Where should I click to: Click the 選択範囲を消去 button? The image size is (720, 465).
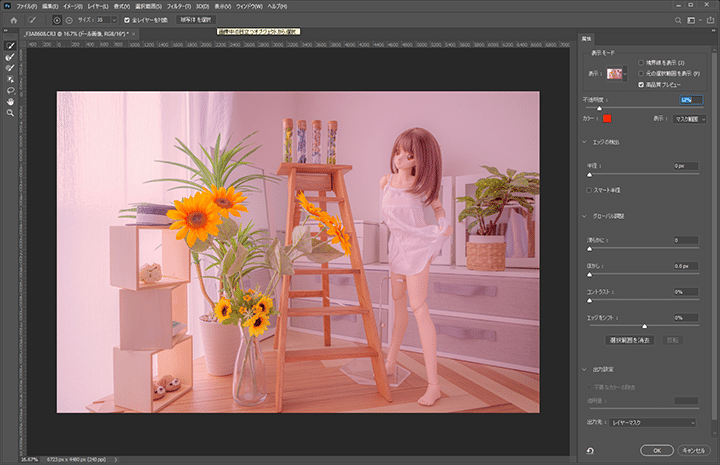click(x=630, y=340)
